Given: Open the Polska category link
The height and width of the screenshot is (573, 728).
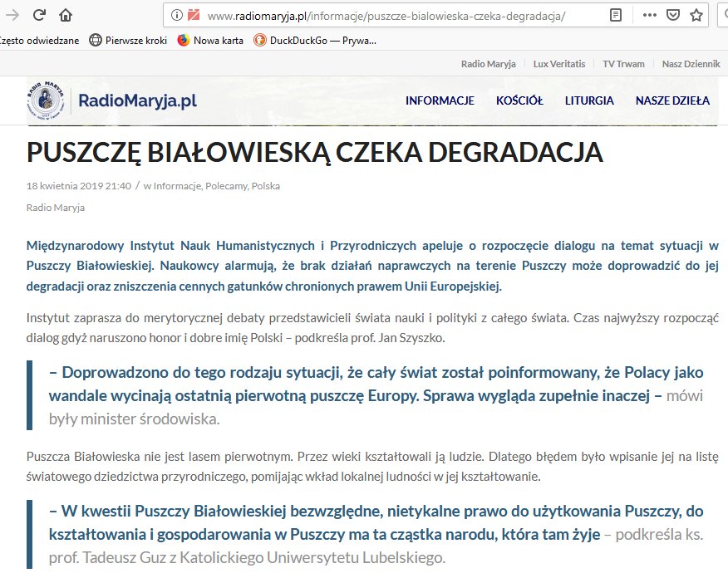Looking at the screenshot, I should [x=266, y=186].
